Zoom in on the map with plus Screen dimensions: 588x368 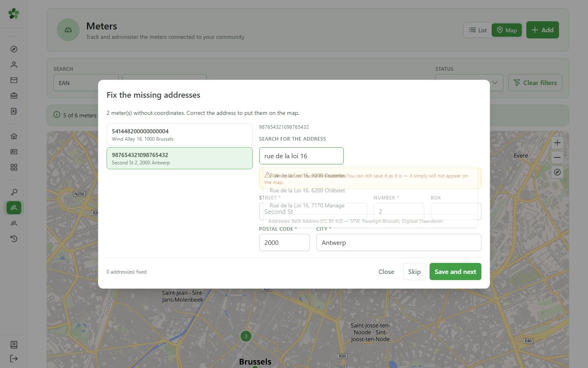pos(557,143)
